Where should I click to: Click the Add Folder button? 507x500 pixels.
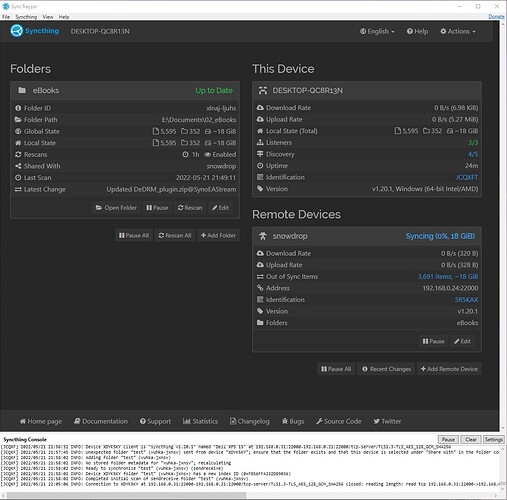[218, 235]
